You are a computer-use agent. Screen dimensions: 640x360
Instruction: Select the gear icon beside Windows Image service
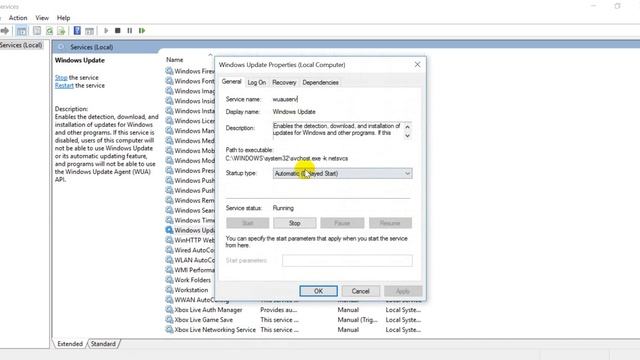click(x=169, y=91)
